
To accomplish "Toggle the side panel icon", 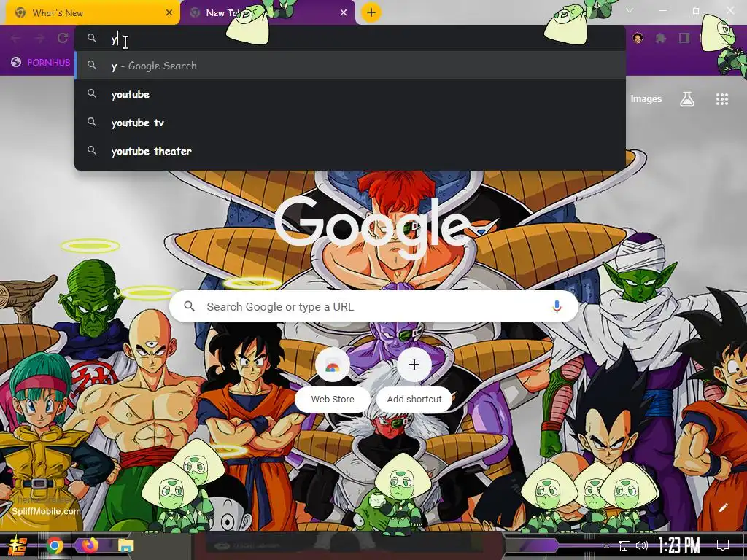I will pyautogui.click(x=684, y=38).
